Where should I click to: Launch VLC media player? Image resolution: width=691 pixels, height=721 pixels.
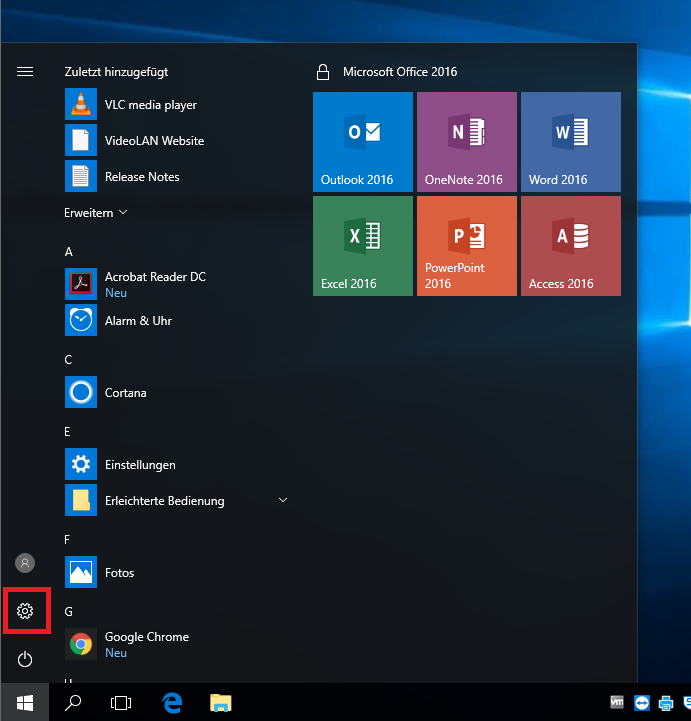point(150,105)
